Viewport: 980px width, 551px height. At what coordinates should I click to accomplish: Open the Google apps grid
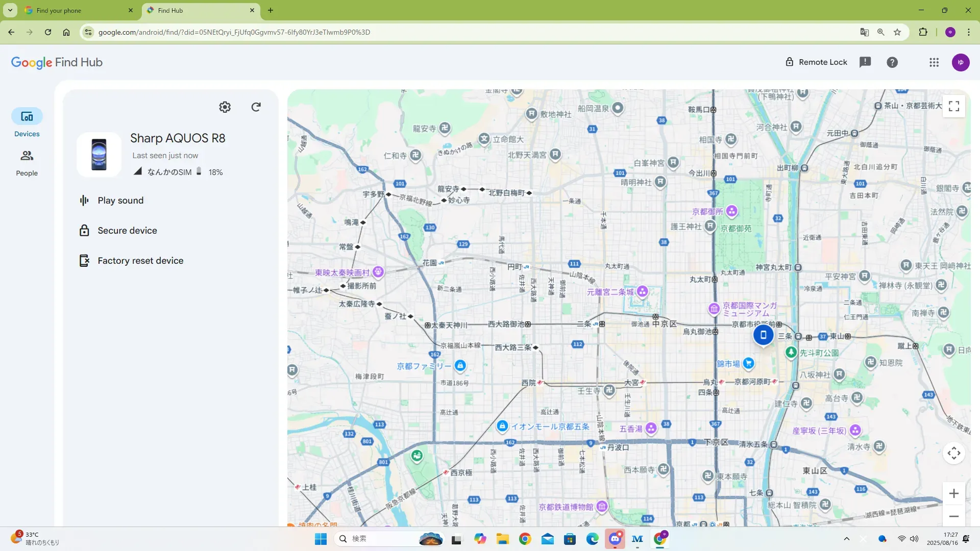[x=934, y=62]
